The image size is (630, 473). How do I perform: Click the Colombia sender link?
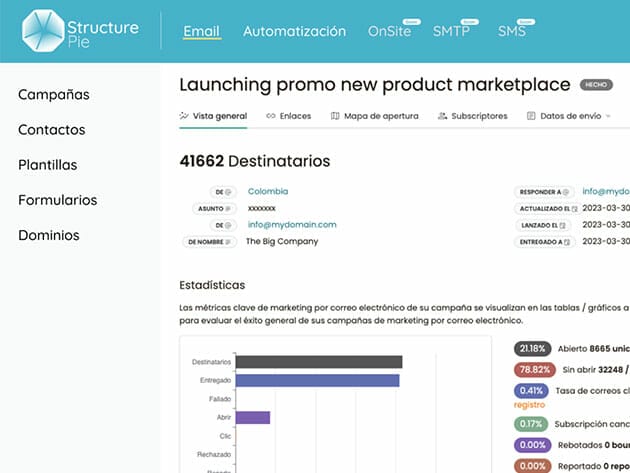(x=267, y=190)
